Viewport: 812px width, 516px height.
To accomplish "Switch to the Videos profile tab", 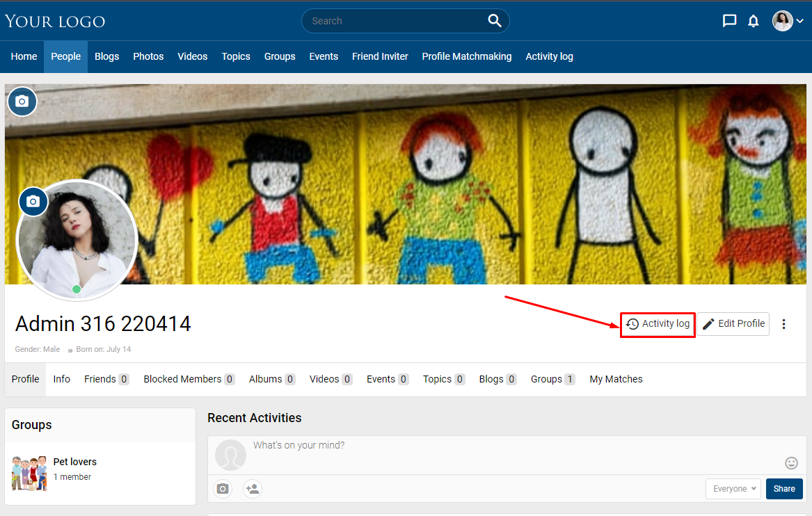I will click(x=331, y=380).
